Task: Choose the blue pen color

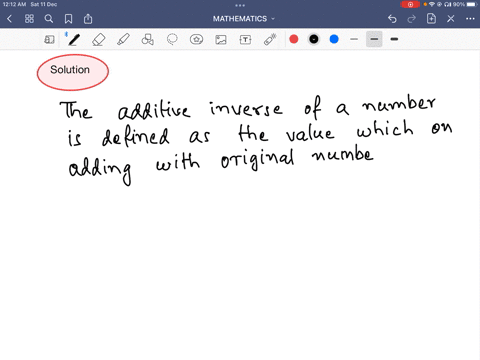Action: pyautogui.click(x=334, y=39)
